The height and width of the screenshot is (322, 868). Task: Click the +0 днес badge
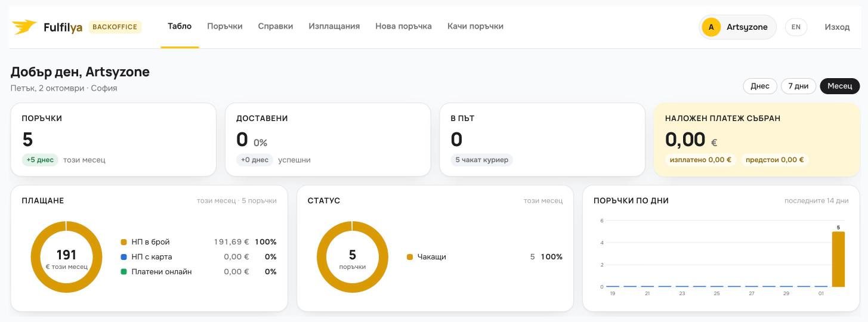(x=255, y=160)
